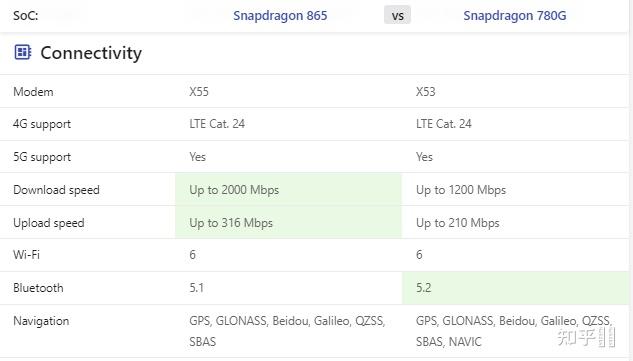Viewport: 633px width, 361px height.
Task: Click the Up to 210 Mbps cell
Action: [x=516, y=222]
